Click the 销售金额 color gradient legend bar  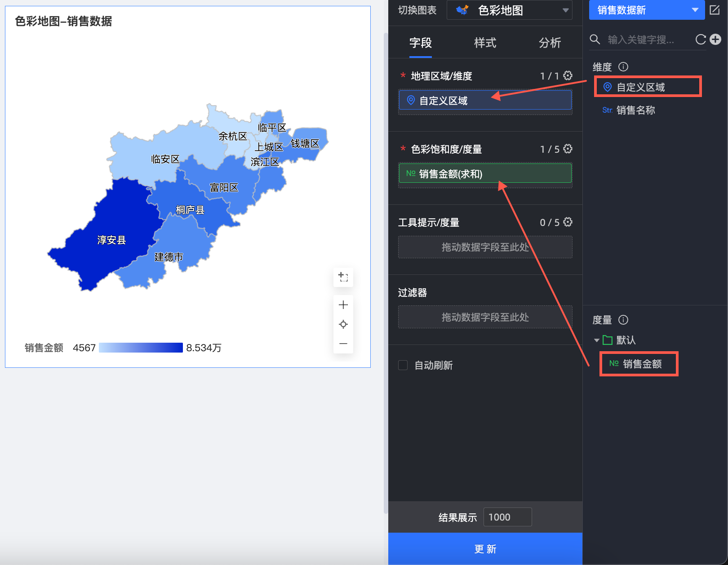[141, 348]
